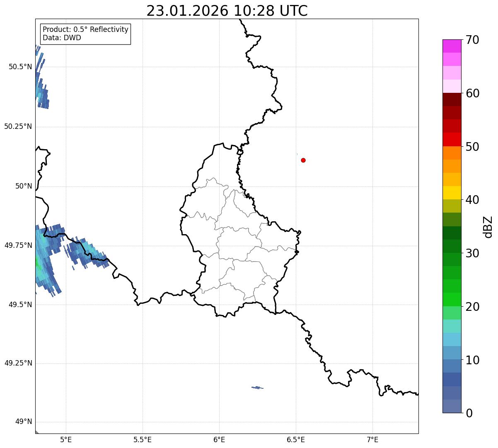Click the colorbar tick label 60
The image size is (498, 448).
(472, 93)
